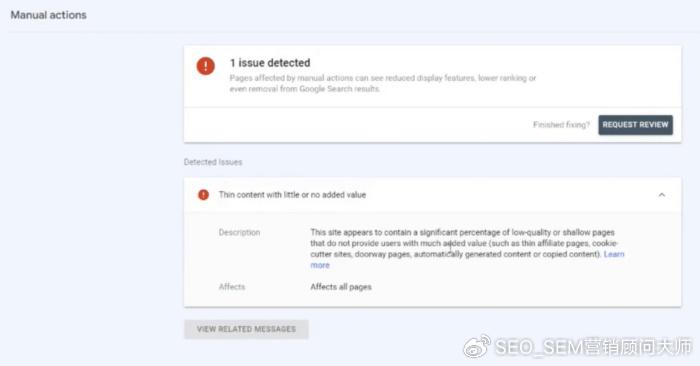The width and height of the screenshot is (700, 366).
Task: Click the Manual actions page heading
Action: (49, 15)
